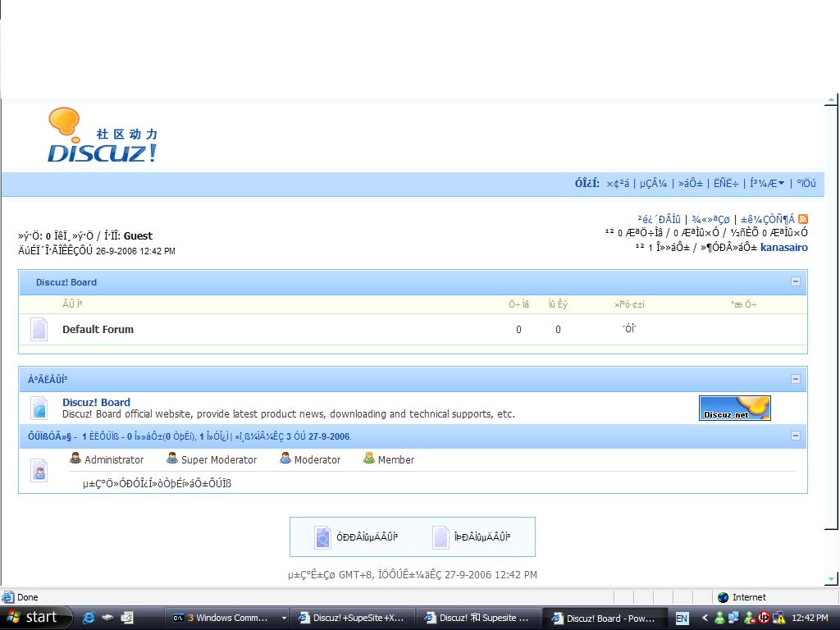Click the Discuz! logo in the page header
Screen dimensions: 840x630
click(x=103, y=135)
